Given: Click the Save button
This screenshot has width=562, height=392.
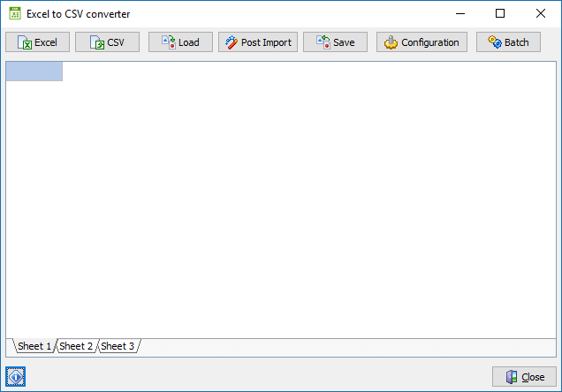Looking at the screenshot, I should point(335,42).
